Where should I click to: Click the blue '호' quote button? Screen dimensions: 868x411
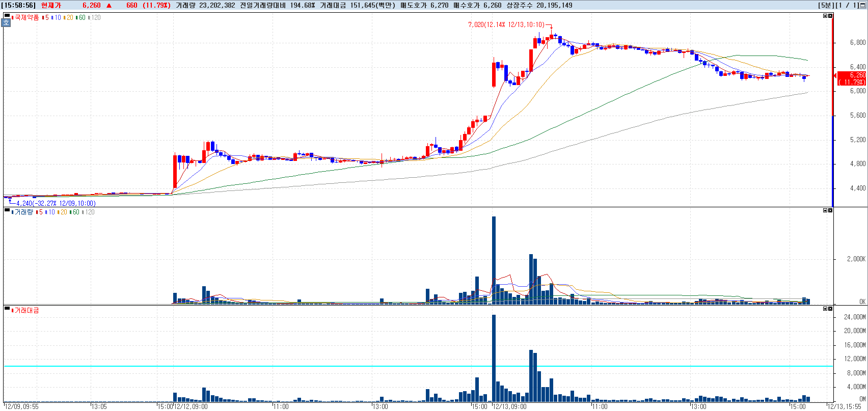coord(7,22)
